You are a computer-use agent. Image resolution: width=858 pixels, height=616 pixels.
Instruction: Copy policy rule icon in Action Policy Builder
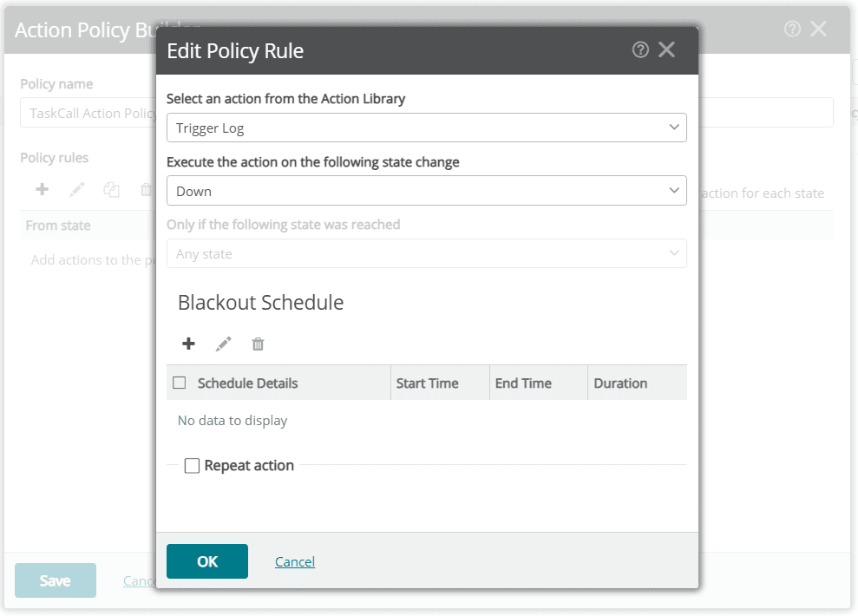pyautogui.click(x=111, y=189)
